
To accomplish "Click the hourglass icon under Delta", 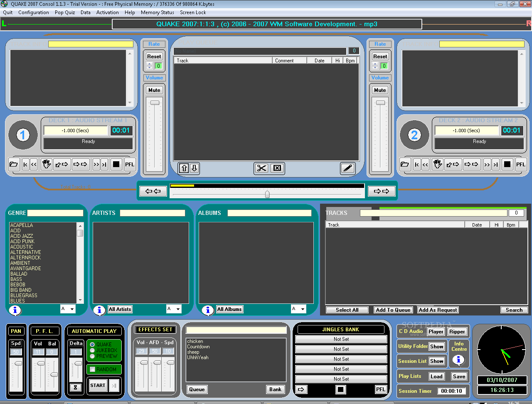I will 75,387.
